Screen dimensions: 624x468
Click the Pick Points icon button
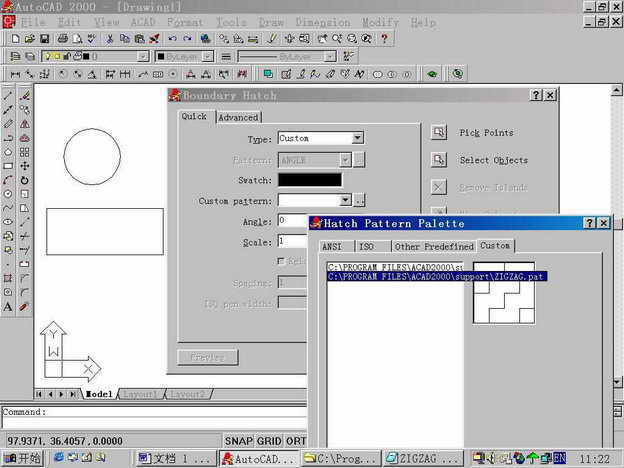pyautogui.click(x=438, y=132)
